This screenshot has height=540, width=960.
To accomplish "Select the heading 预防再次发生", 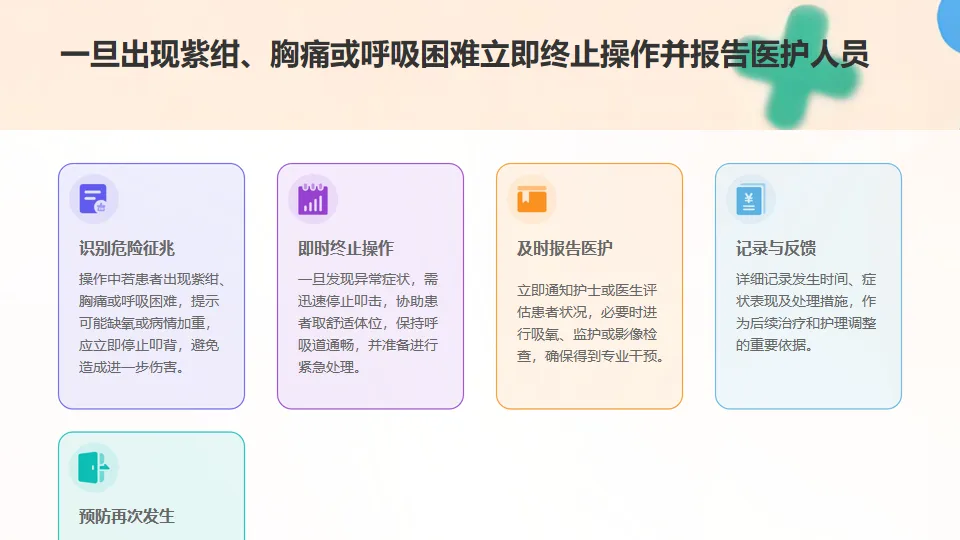I will point(127,517).
